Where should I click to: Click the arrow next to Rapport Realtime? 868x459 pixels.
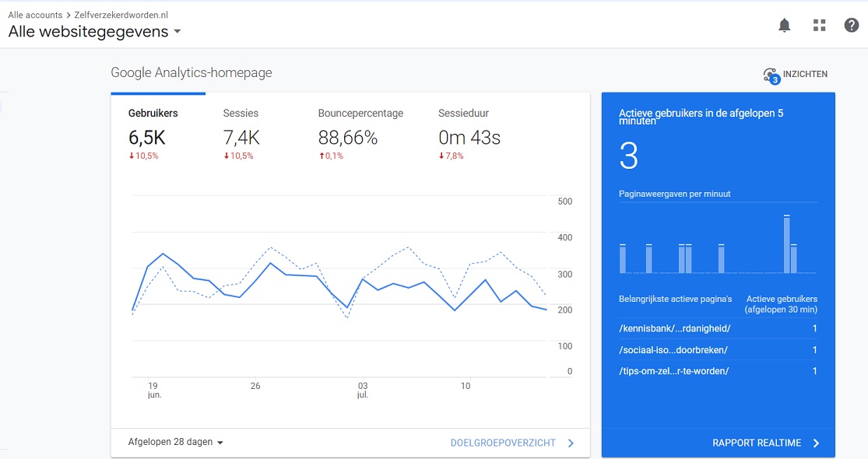[816, 443]
